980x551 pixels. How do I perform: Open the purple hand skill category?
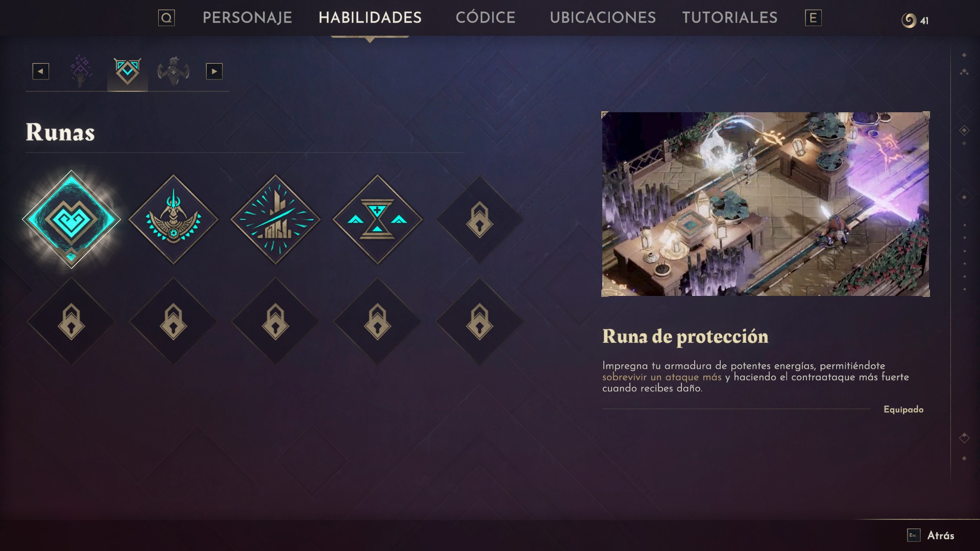pyautogui.click(x=81, y=71)
